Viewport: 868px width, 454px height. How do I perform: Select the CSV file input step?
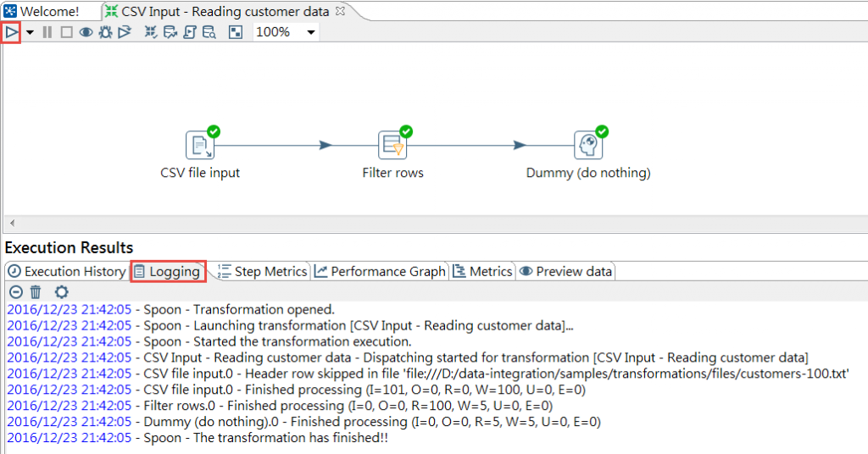199,146
